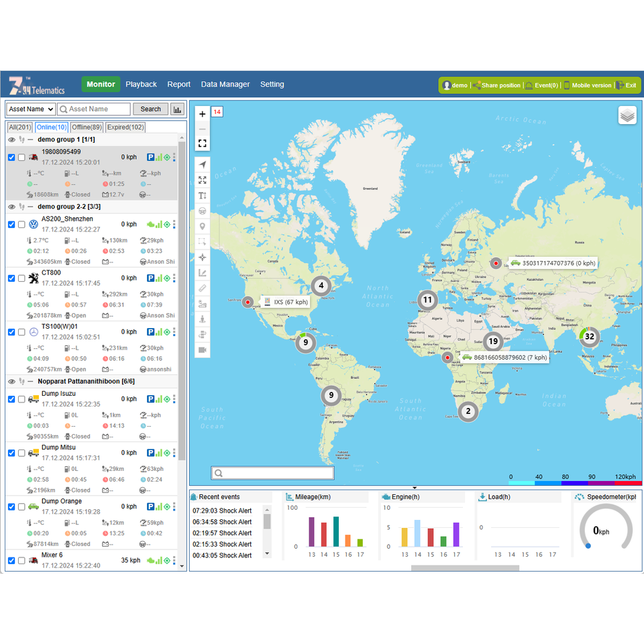Open the Data Manager tab
This screenshot has width=644, height=644.
225,85
